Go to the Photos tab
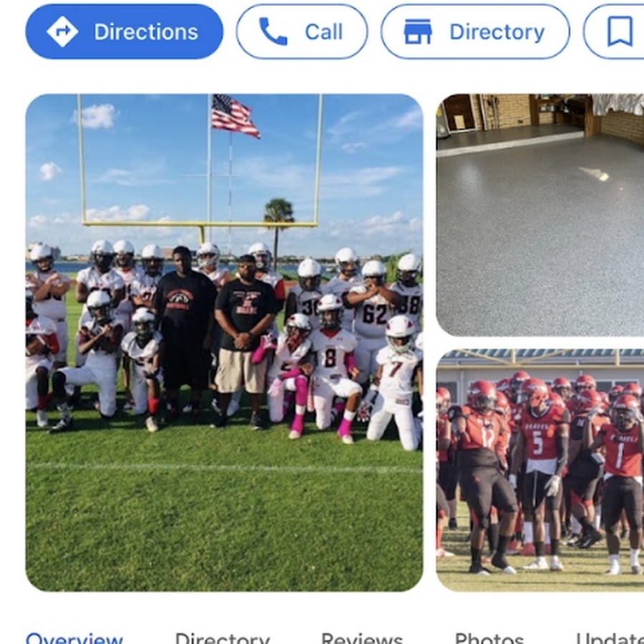This screenshot has height=644, width=644. click(489, 638)
